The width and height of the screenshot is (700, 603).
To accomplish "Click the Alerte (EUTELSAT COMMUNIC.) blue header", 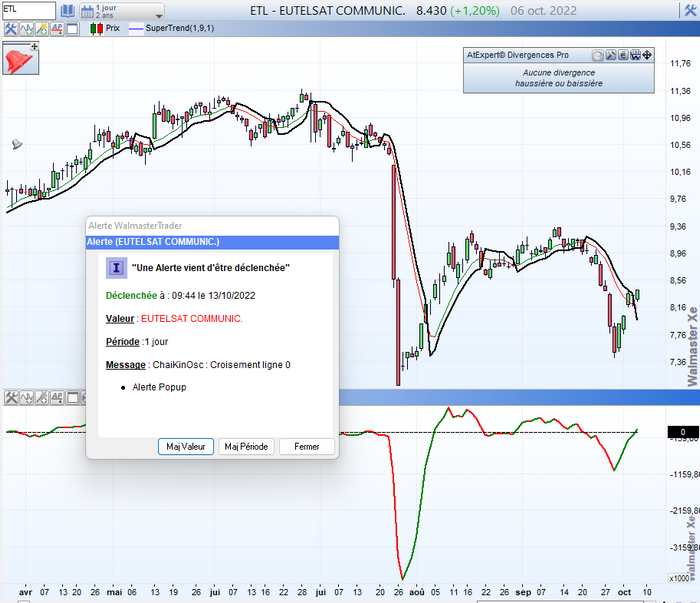I will click(212, 242).
